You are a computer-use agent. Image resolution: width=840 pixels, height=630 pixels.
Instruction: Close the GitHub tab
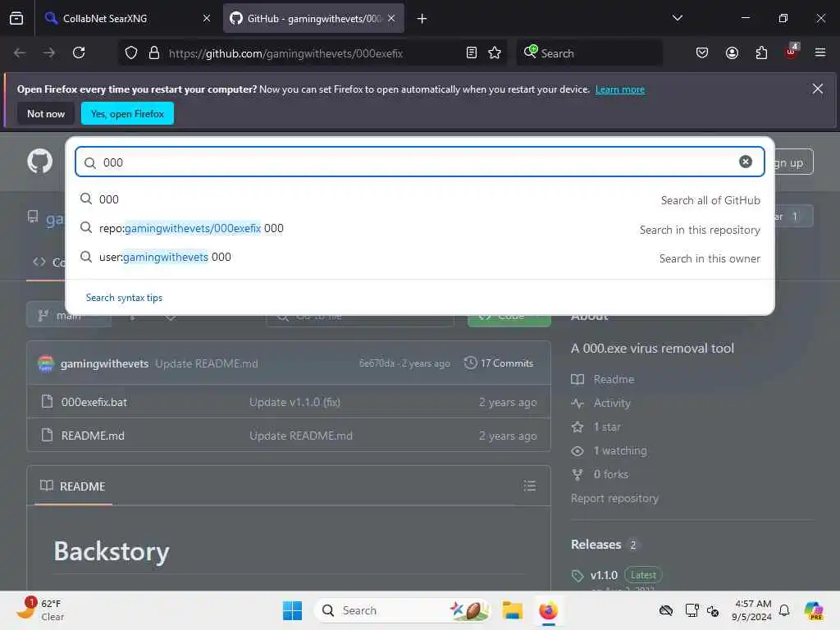(391, 18)
